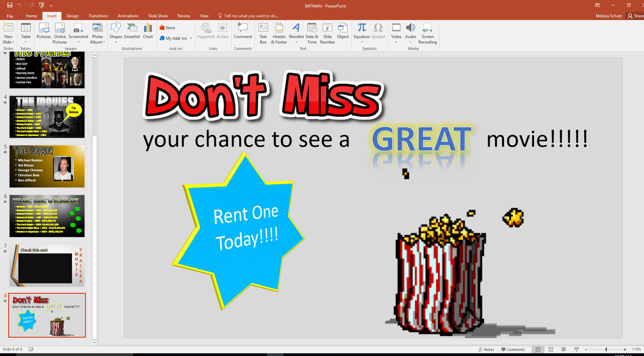The width and height of the screenshot is (644, 356).
Task: Click the spell check icon in status bar
Action: click(31, 349)
